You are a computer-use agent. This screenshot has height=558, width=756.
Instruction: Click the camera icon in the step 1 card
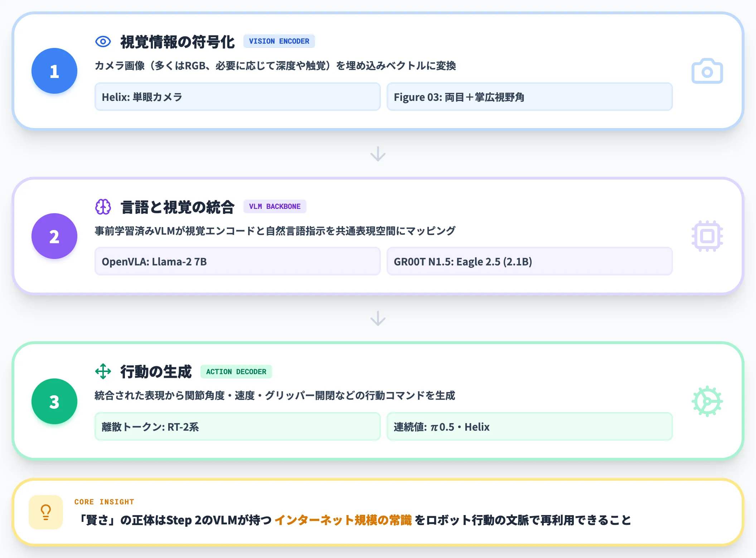[x=707, y=71]
